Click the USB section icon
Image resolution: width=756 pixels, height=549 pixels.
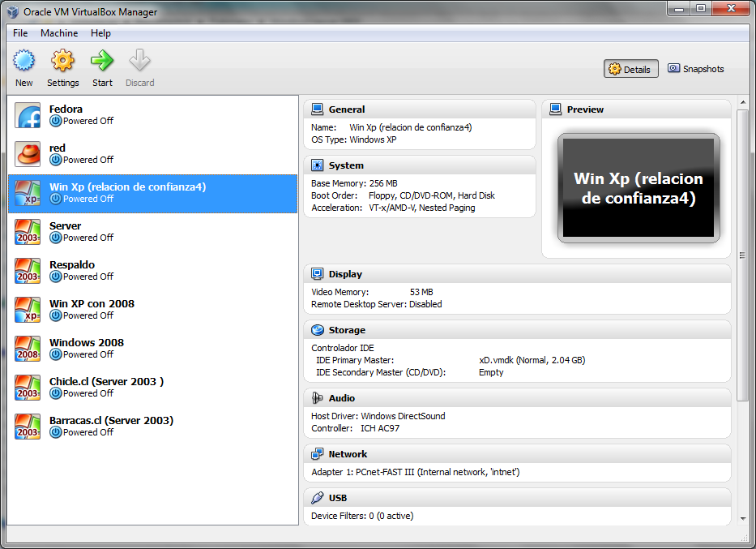click(318, 498)
